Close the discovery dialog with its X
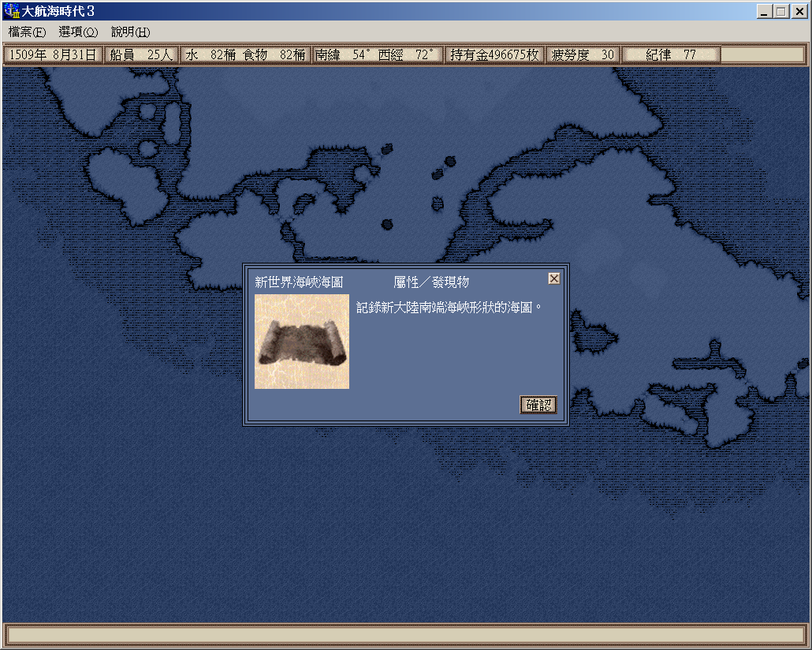The image size is (812, 650). pyautogui.click(x=554, y=278)
